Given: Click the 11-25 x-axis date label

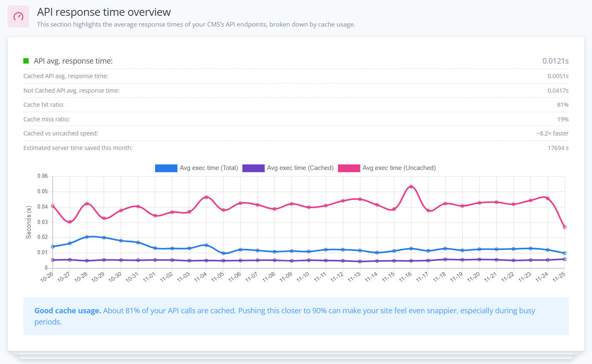Looking at the screenshot, I should point(559,277).
